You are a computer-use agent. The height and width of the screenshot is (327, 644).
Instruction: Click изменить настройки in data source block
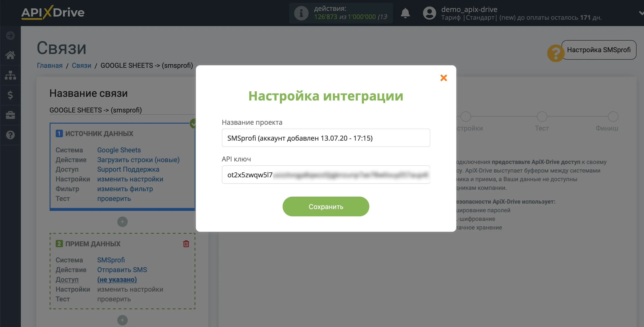click(x=130, y=179)
